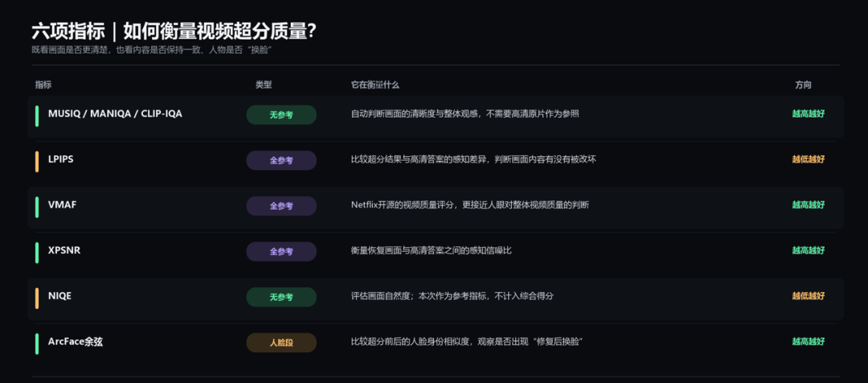
Task: Click the 全参考 badge beside VMAF
Action: pos(281,206)
